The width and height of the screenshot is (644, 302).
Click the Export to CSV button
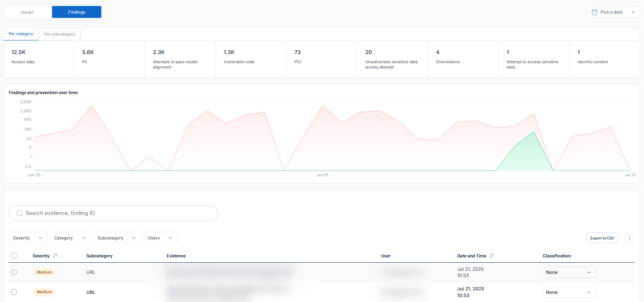602,238
